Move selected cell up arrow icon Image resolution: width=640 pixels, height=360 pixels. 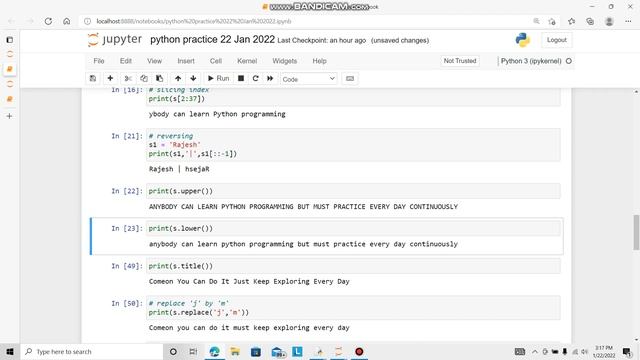(x=178, y=78)
